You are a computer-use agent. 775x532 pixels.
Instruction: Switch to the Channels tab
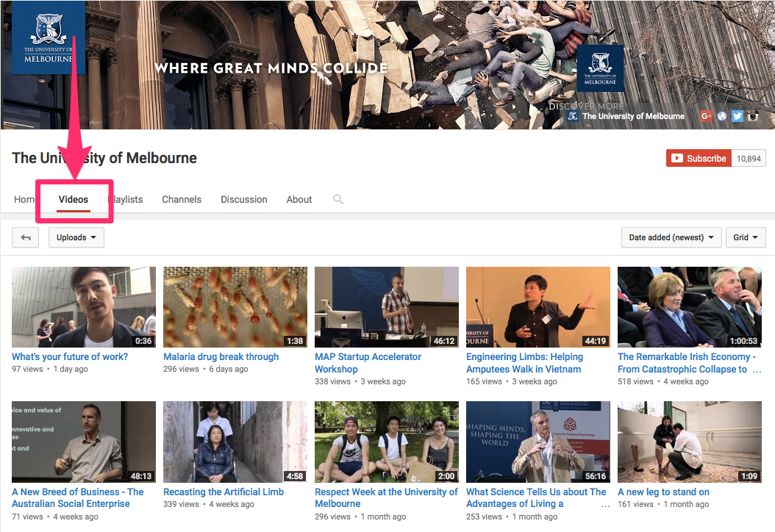tap(182, 199)
